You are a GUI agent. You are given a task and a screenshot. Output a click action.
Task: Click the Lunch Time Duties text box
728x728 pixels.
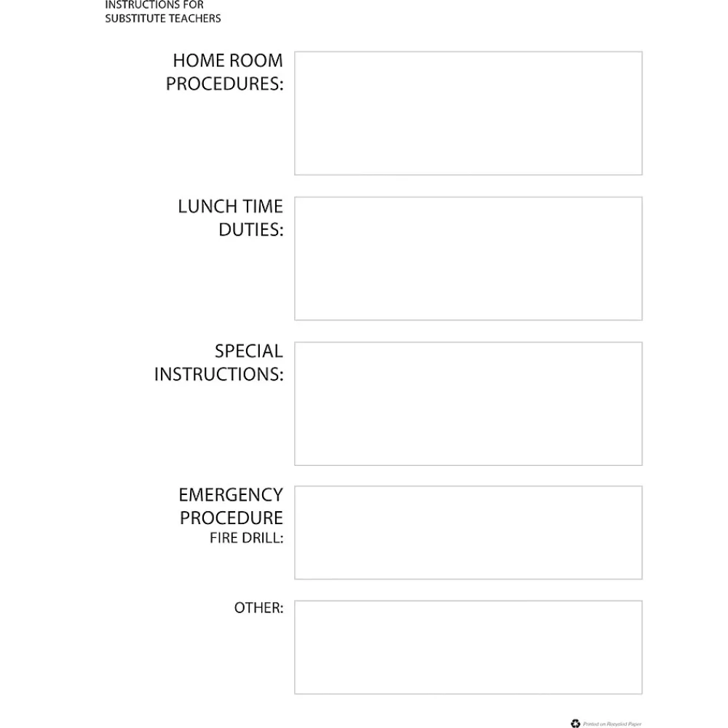click(468, 258)
